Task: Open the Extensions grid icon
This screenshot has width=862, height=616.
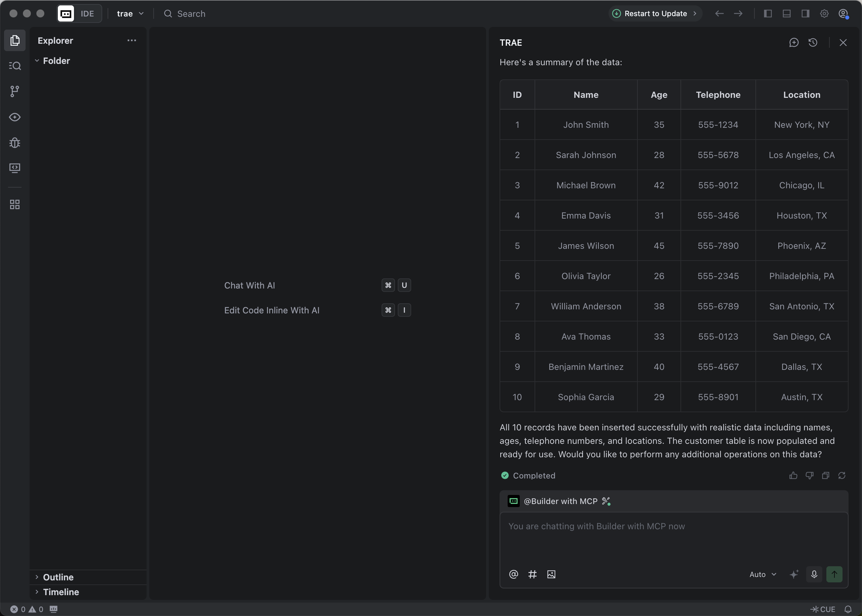Action: coord(15,205)
